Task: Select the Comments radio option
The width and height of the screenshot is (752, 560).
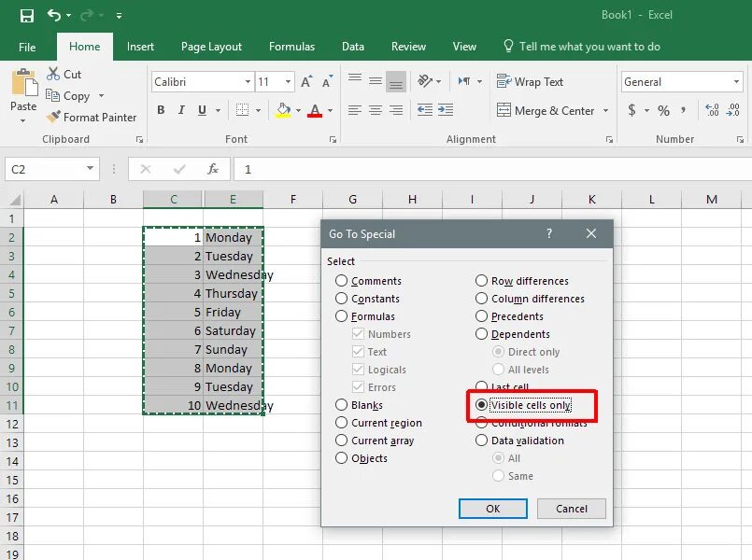Action: coord(368,281)
